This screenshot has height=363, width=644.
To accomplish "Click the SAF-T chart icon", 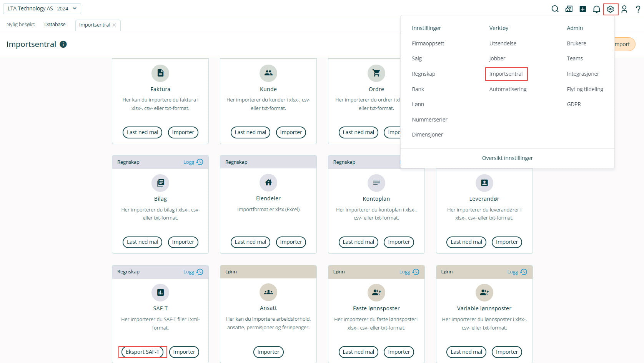I will pyautogui.click(x=160, y=292).
